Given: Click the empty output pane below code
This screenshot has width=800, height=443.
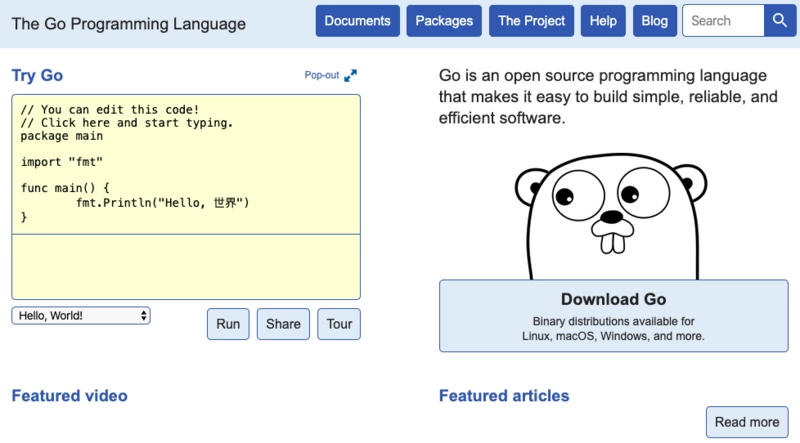Looking at the screenshot, I should 186,267.
